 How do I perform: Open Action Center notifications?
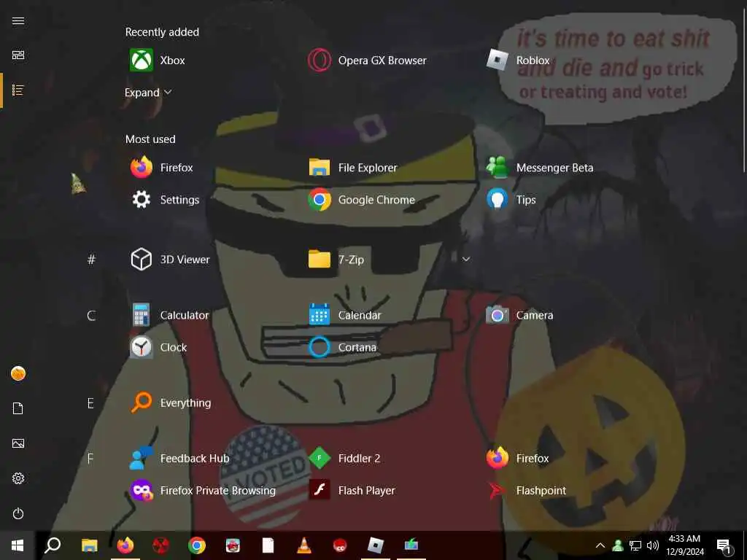(x=724, y=545)
